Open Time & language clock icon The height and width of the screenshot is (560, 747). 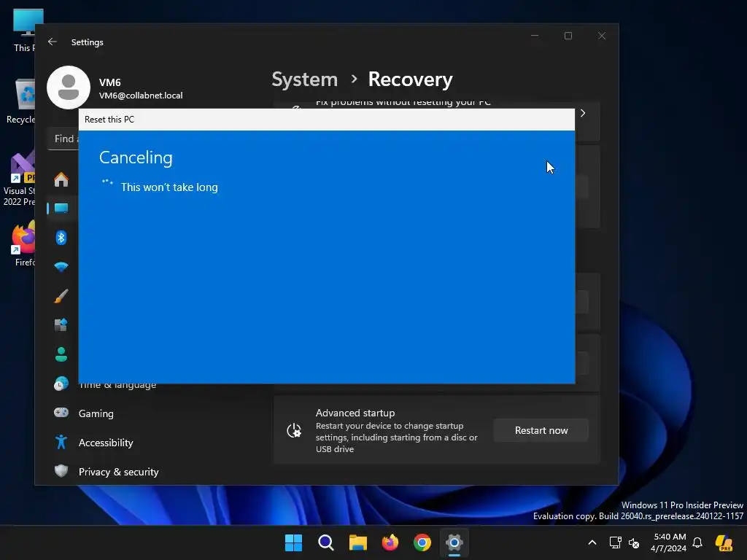[61, 384]
